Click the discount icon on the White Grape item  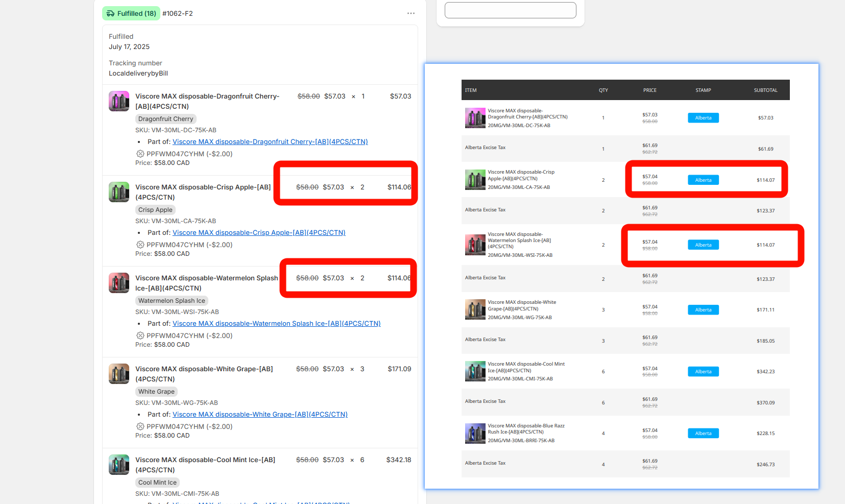pyautogui.click(x=140, y=426)
